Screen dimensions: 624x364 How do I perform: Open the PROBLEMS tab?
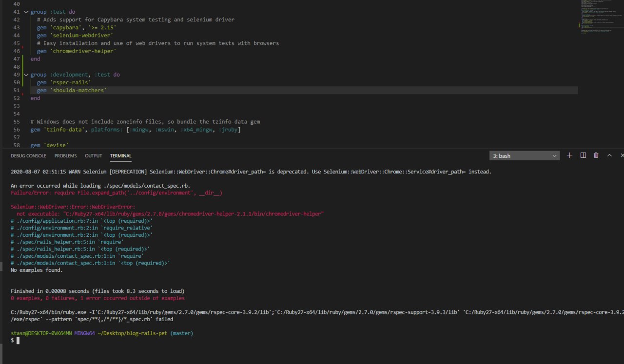tap(65, 156)
